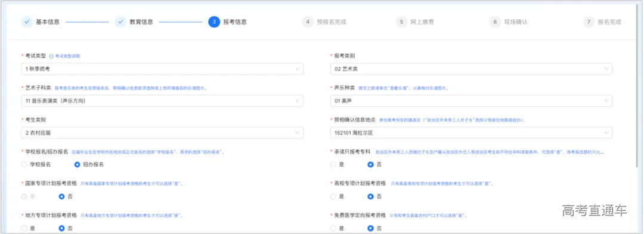Open the 考试类型说明 link
The width and height of the screenshot is (644, 234).
point(67,56)
